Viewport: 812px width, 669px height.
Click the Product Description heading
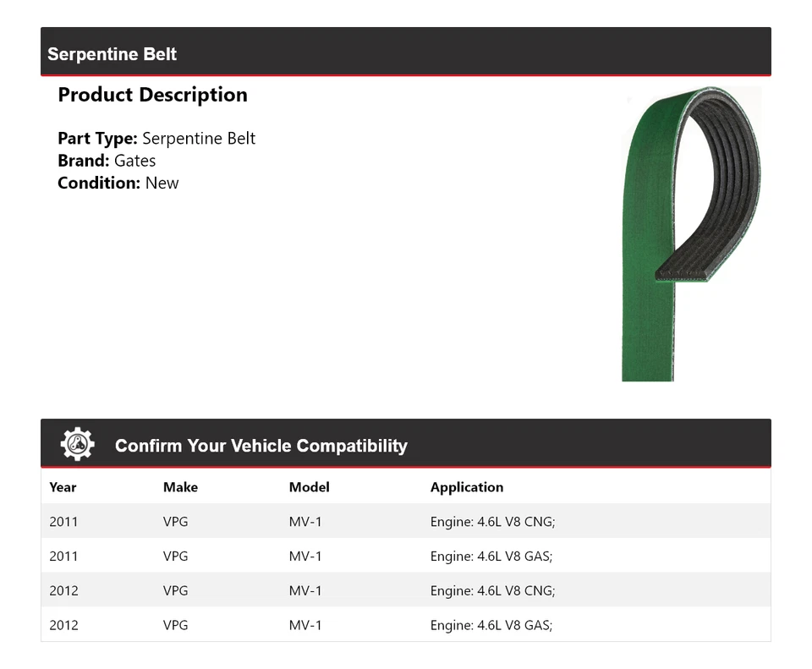(x=152, y=95)
